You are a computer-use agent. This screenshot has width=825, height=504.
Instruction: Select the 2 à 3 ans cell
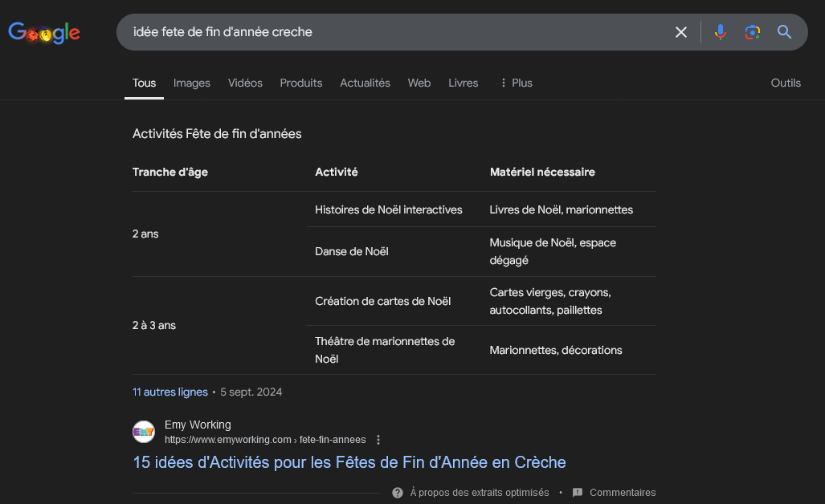point(154,325)
